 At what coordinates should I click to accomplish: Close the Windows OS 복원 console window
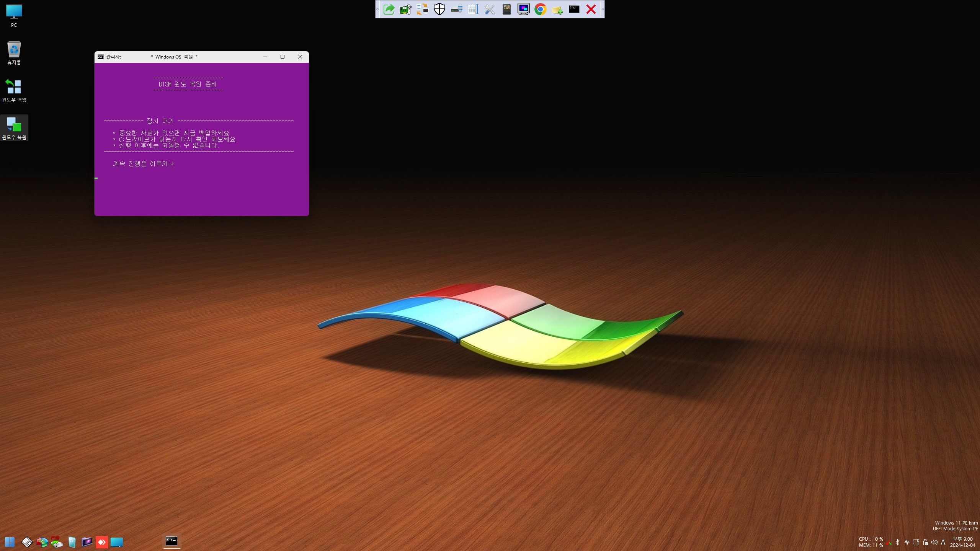click(x=300, y=57)
